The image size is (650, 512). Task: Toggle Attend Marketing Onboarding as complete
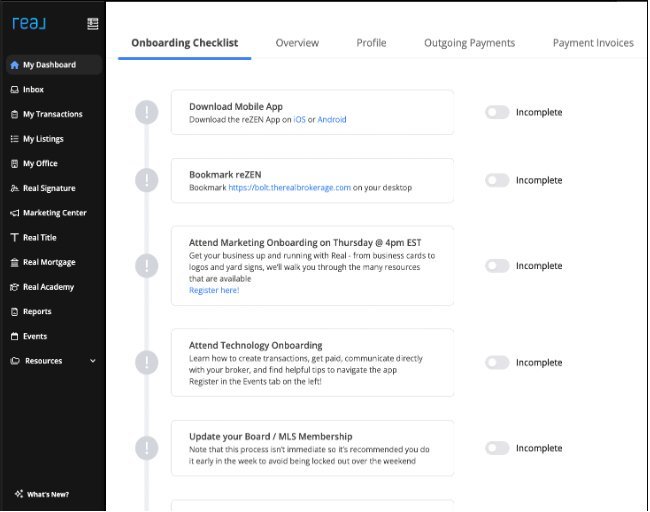tap(497, 266)
